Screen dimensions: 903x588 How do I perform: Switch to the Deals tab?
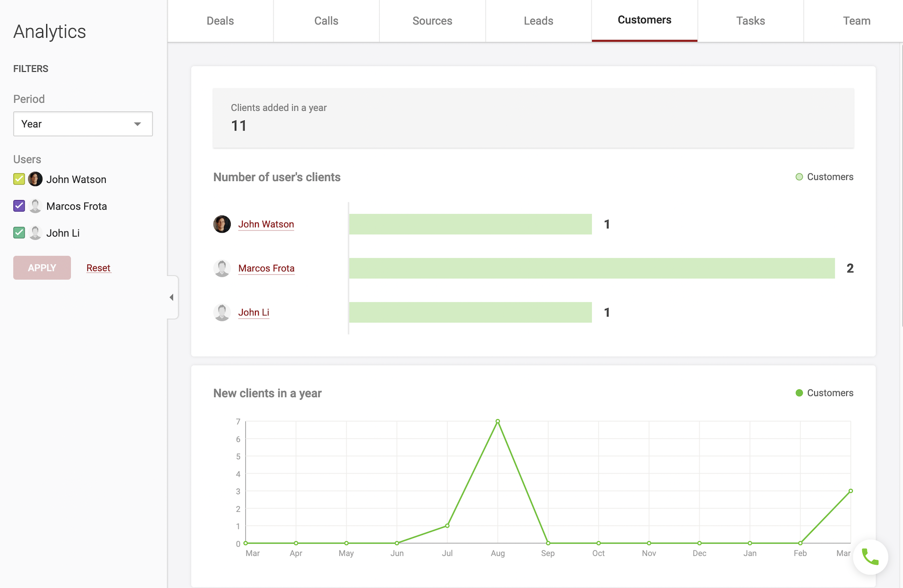pos(220,21)
